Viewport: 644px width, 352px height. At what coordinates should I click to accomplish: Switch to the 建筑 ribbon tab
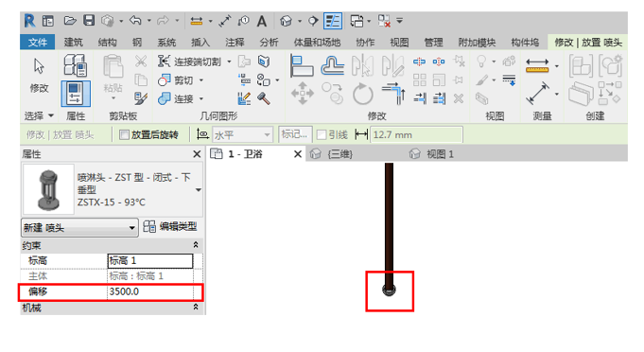coord(73,43)
